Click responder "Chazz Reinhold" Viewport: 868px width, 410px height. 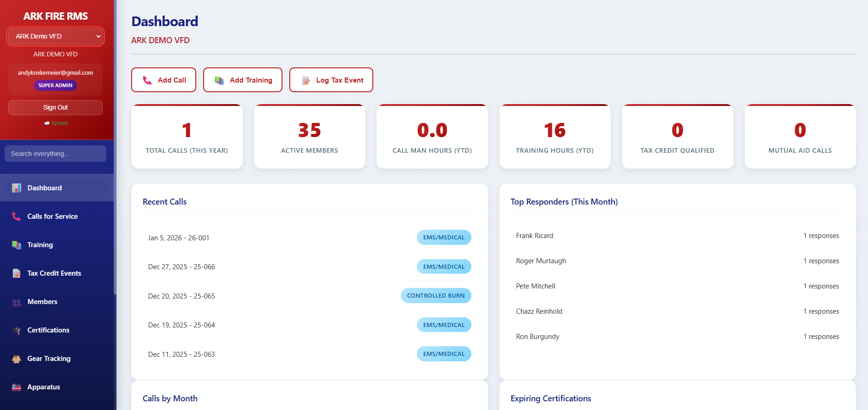(539, 311)
